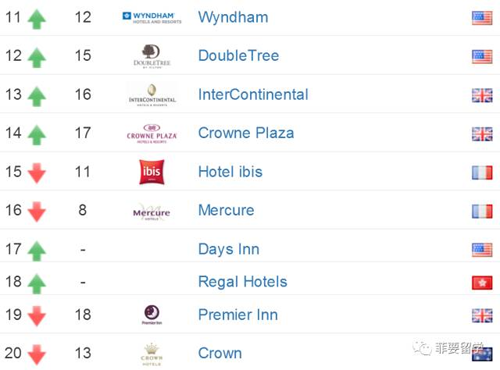This screenshot has width=500, height=370.
Task: Click the InterContinental logo image
Action: pyautogui.click(x=152, y=95)
